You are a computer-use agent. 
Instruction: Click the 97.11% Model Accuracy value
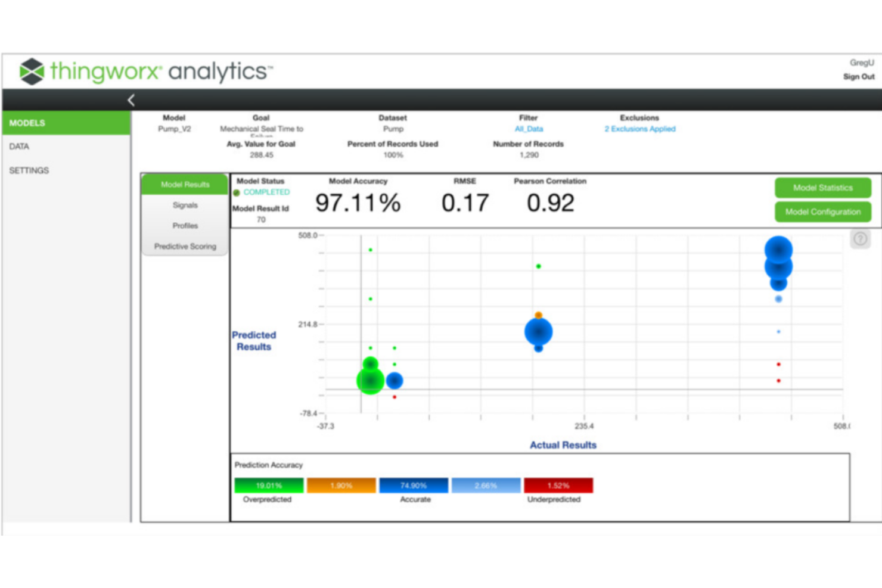pyautogui.click(x=358, y=203)
